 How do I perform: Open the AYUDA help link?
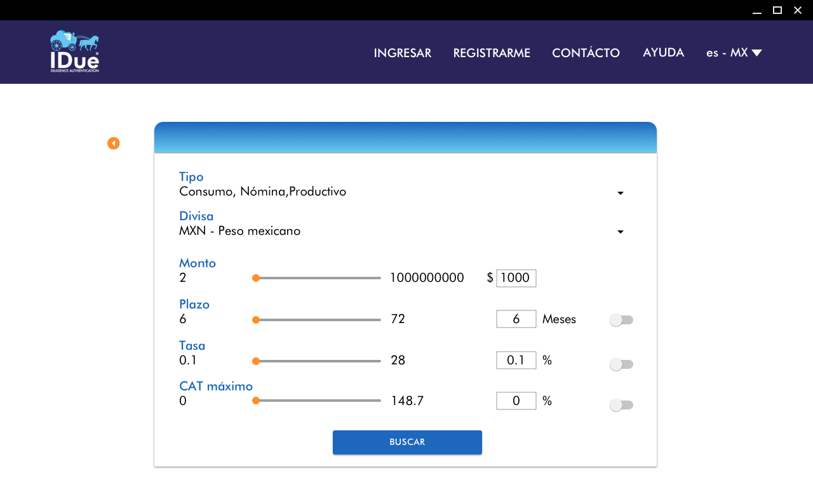coord(663,53)
